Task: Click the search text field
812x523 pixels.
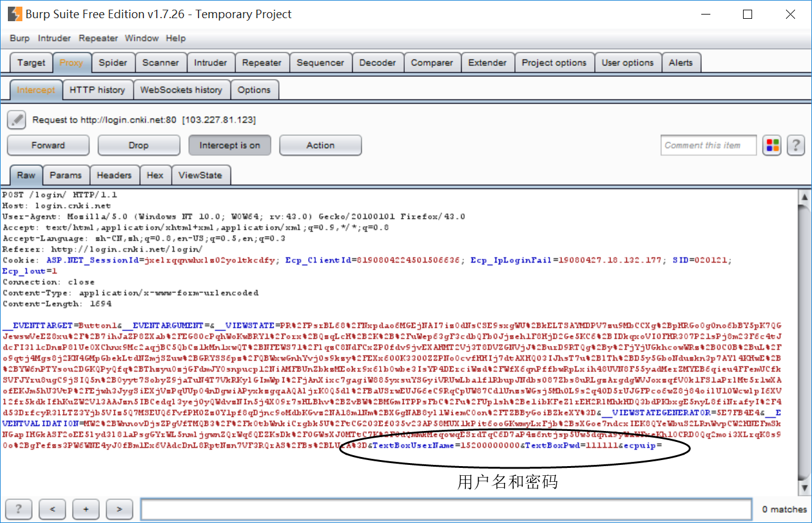Action: click(447, 509)
